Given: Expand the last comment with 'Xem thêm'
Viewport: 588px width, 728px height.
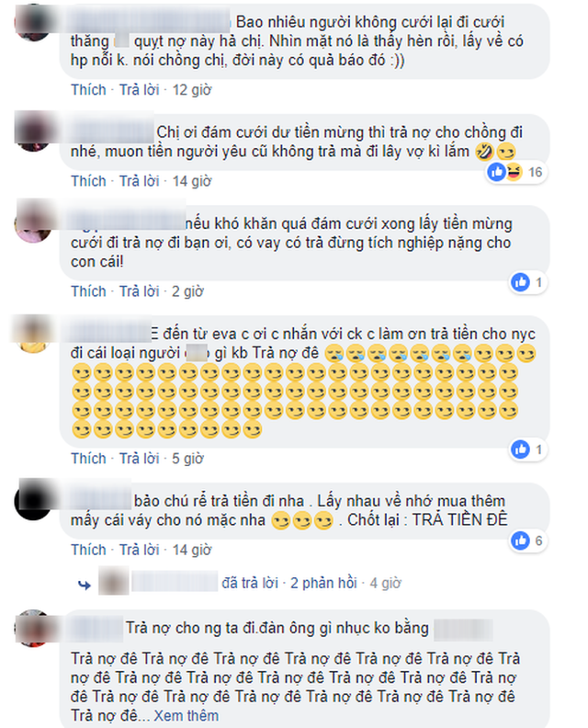Looking at the screenshot, I should pyautogui.click(x=187, y=715).
